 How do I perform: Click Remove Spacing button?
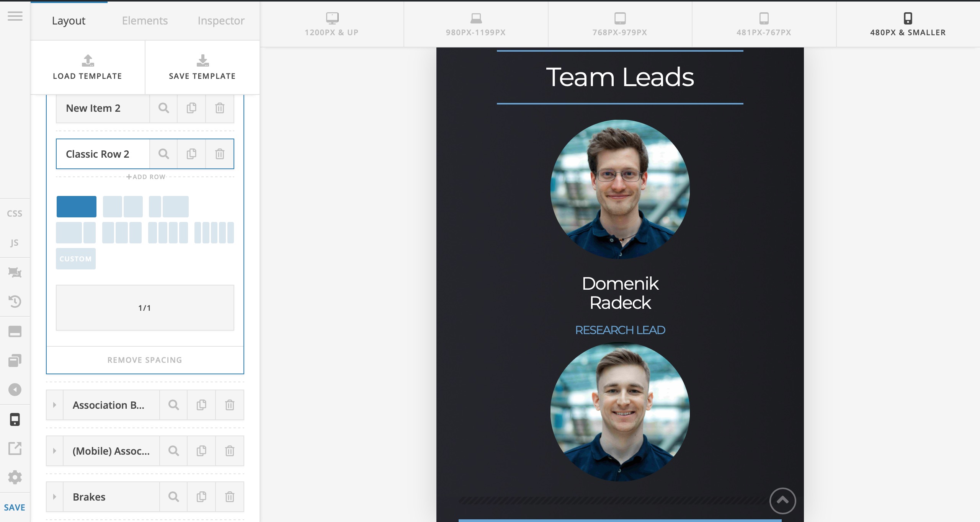click(x=145, y=360)
